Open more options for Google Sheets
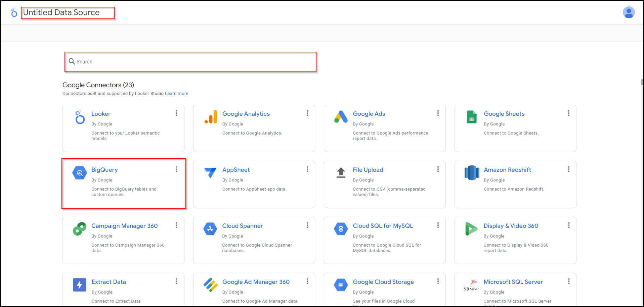644x307 pixels. coord(569,113)
